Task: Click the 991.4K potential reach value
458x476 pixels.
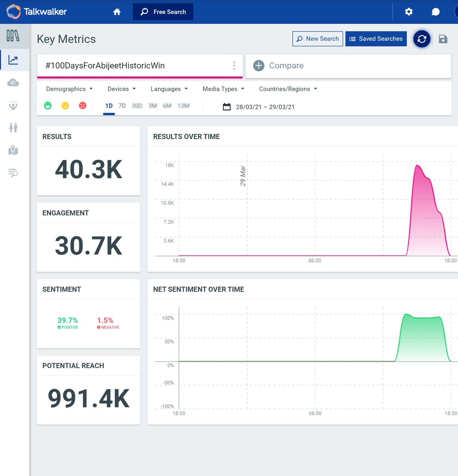Action: 88,399
